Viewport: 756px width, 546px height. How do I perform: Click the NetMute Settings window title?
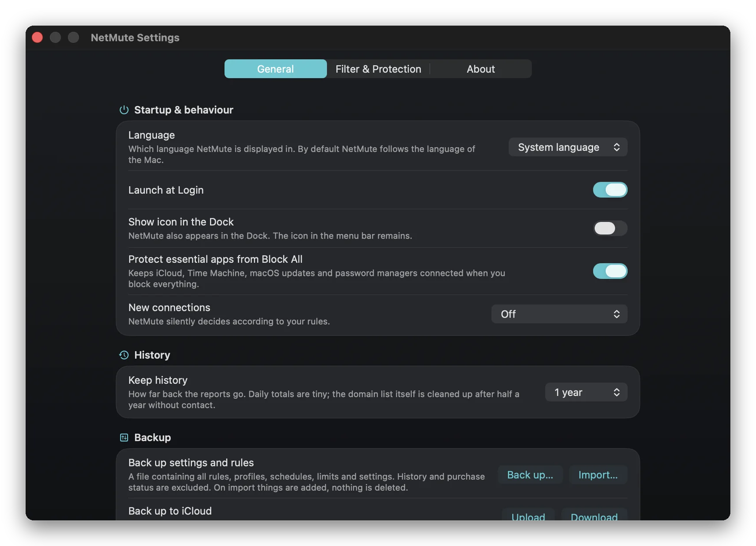pos(135,38)
